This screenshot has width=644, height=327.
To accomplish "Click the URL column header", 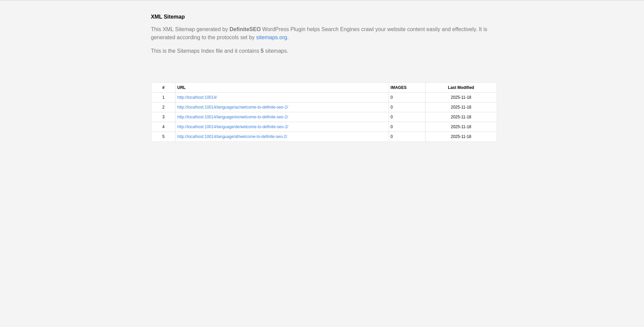I will [181, 88].
